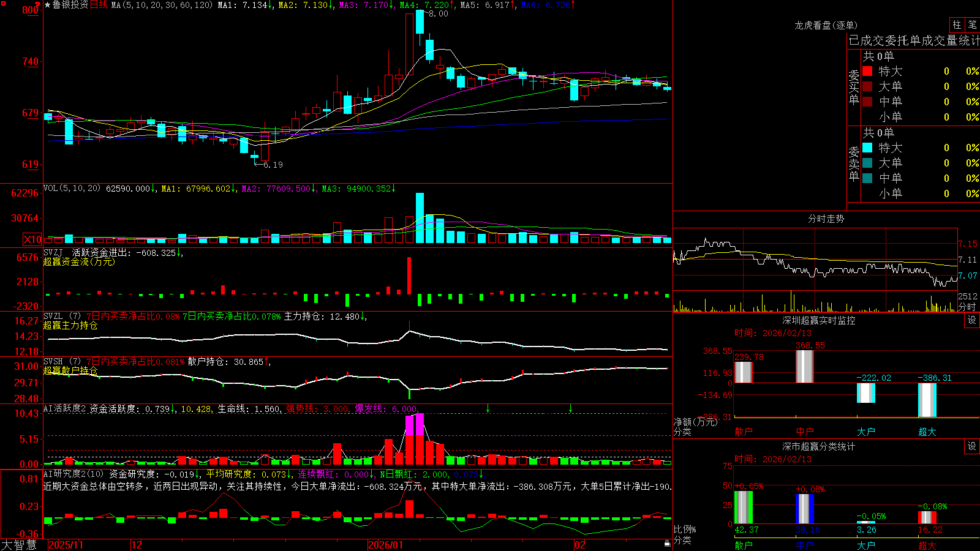Open VOL(5,10,20) indicator label
The image size is (980, 551).
click(x=72, y=188)
